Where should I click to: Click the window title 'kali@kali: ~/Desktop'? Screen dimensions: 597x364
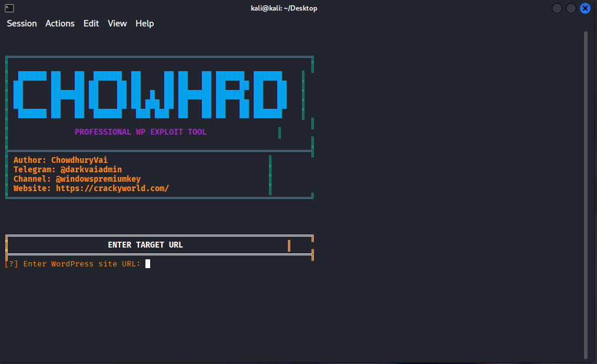284,8
